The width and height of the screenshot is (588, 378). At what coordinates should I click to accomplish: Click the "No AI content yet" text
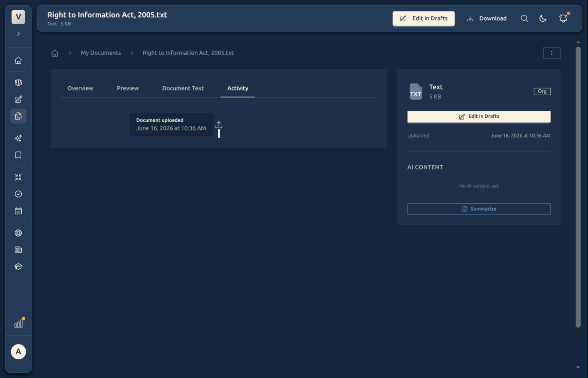(x=479, y=186)
